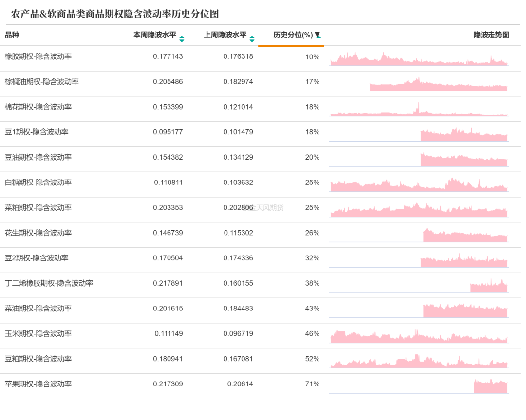This screenshot has width=526, height=420.
Task: Select the 玉米期权-隐含波动率 row name
Action: tap(38, 333)
